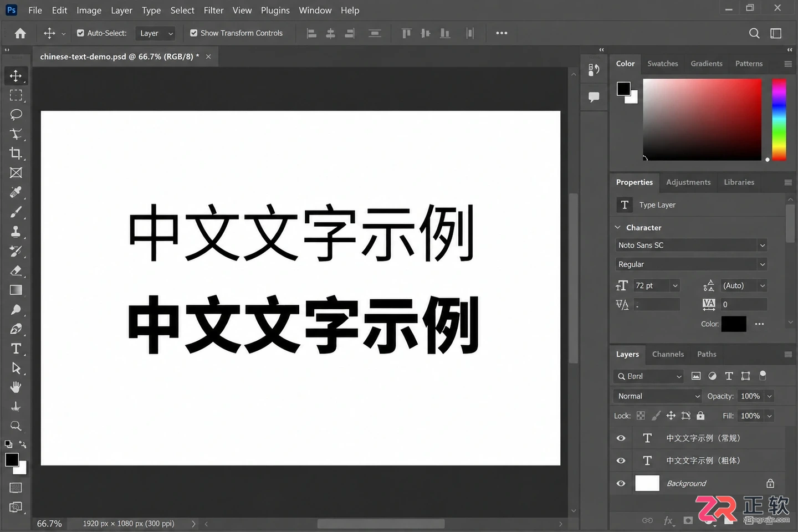
Task: Click the tracking value field showing 0
Action: pyautogui.click(x=744, y=304)
